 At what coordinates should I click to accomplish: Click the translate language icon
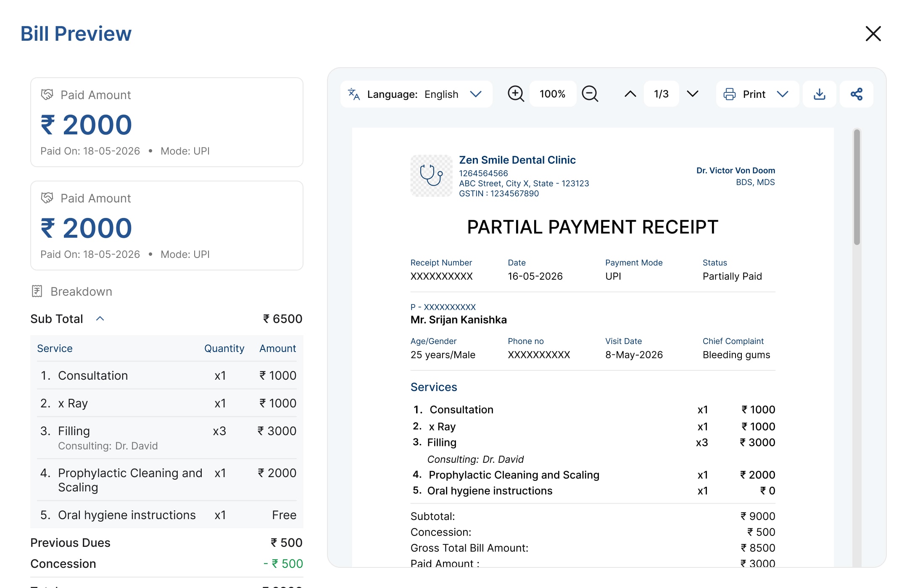pyautogui.click(x=354, y=94)
